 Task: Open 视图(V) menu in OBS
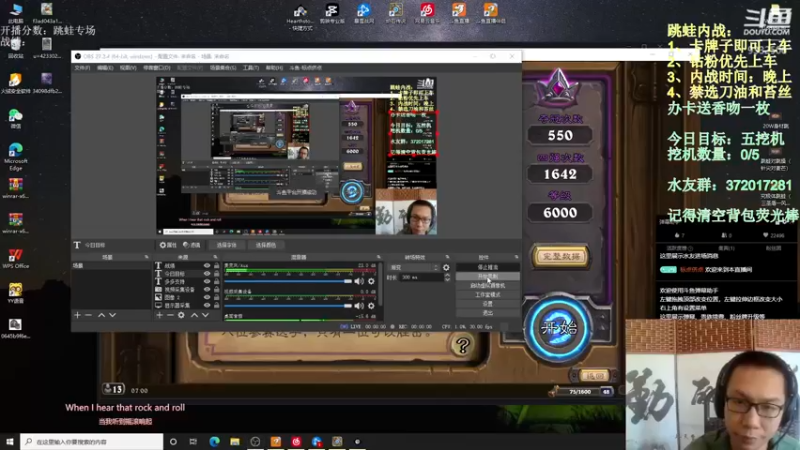click(x=128, y=68)
